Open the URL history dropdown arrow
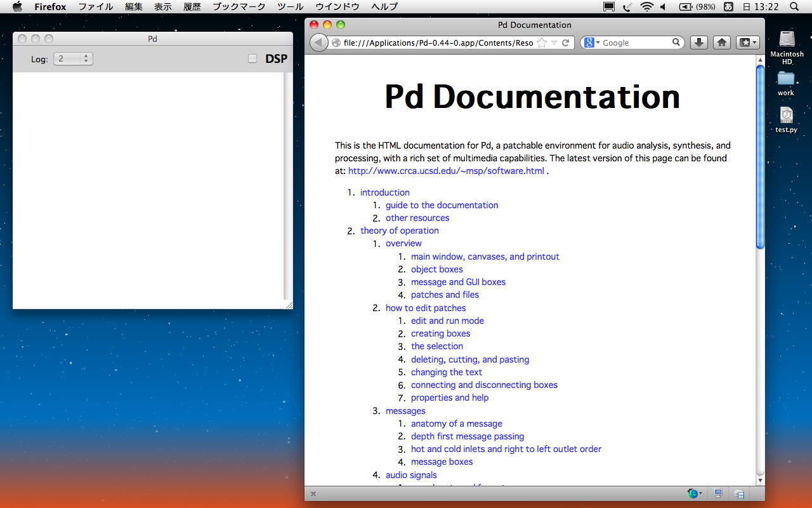This screenshot has width=812, height=508. (554, 43)
